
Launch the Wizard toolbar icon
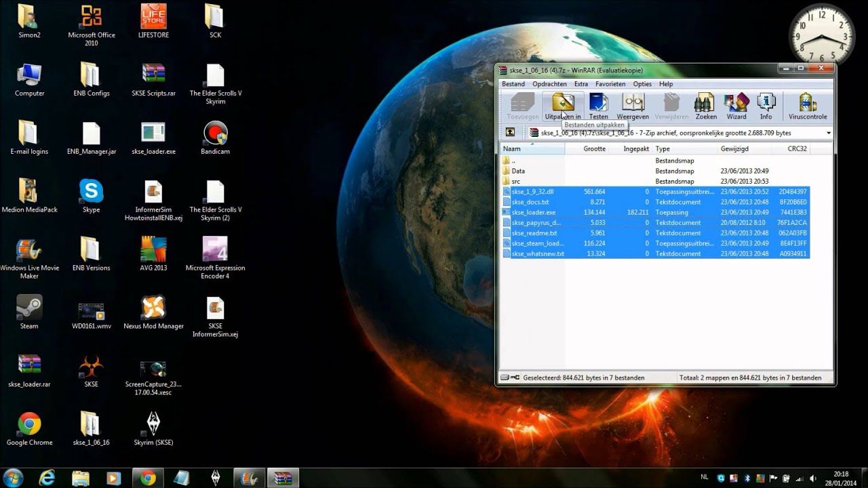click(736, 106)
